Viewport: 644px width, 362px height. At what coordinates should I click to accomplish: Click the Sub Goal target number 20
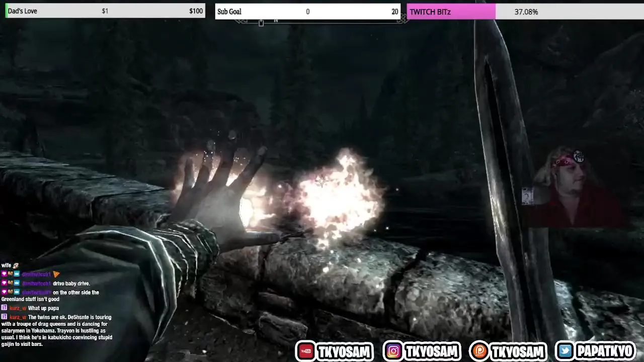pos(395,12)
